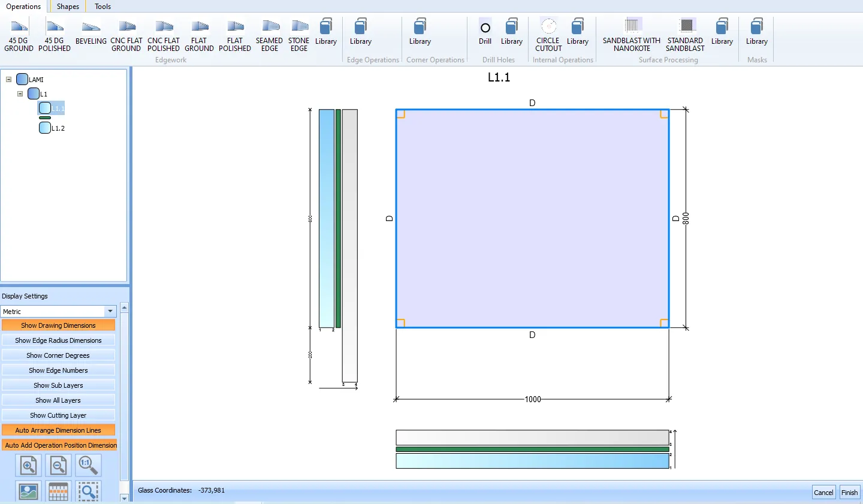Screen dimensions: 863x504
Task: Open the Corner Operations Library
Action: [x=420, y=32]
